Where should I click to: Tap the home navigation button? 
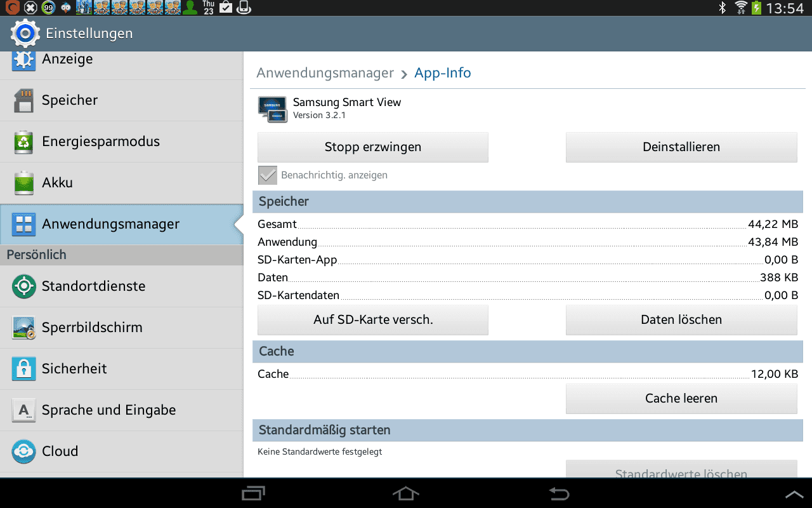tap(406, 493)
